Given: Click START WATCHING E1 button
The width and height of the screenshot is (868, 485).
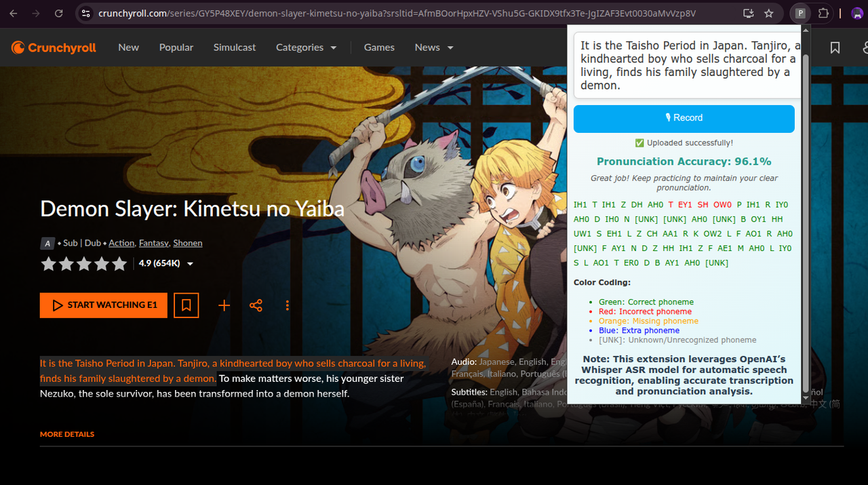Looking at the screenshot, I should pos(104,305).
